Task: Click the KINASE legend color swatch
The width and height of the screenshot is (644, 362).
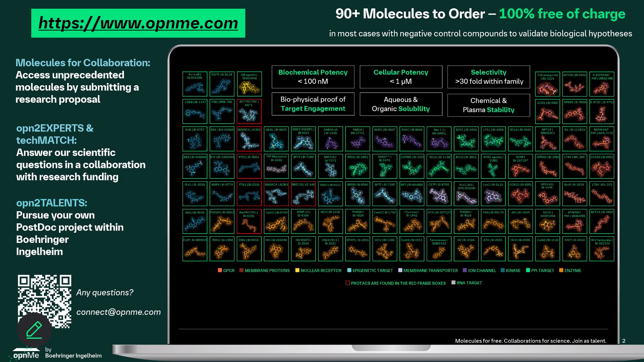Action: [502, 270]
